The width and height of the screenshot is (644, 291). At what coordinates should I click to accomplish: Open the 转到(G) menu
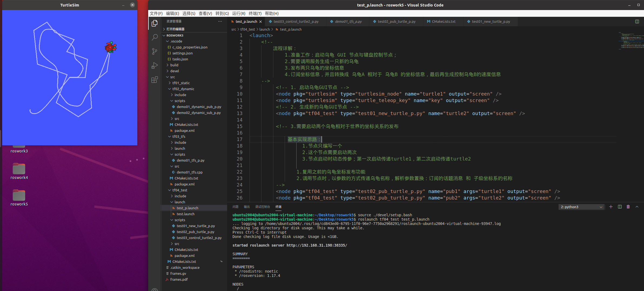(x=222, y=14)
